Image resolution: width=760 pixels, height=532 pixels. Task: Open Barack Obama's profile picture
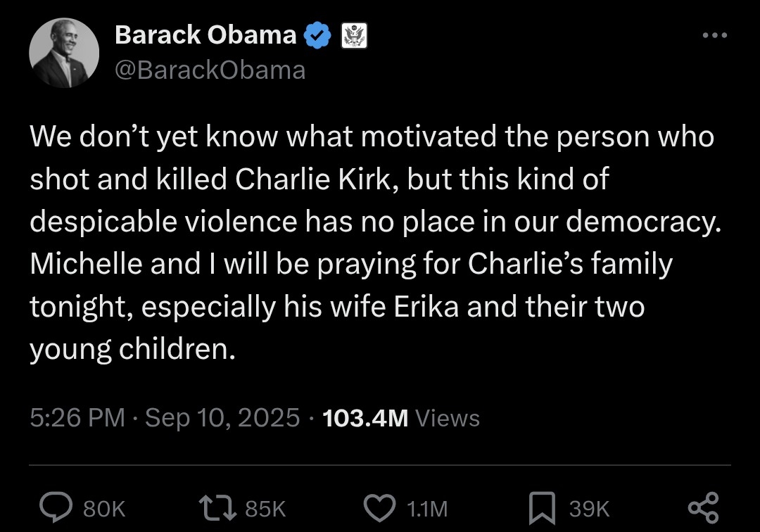pos(64,53)
